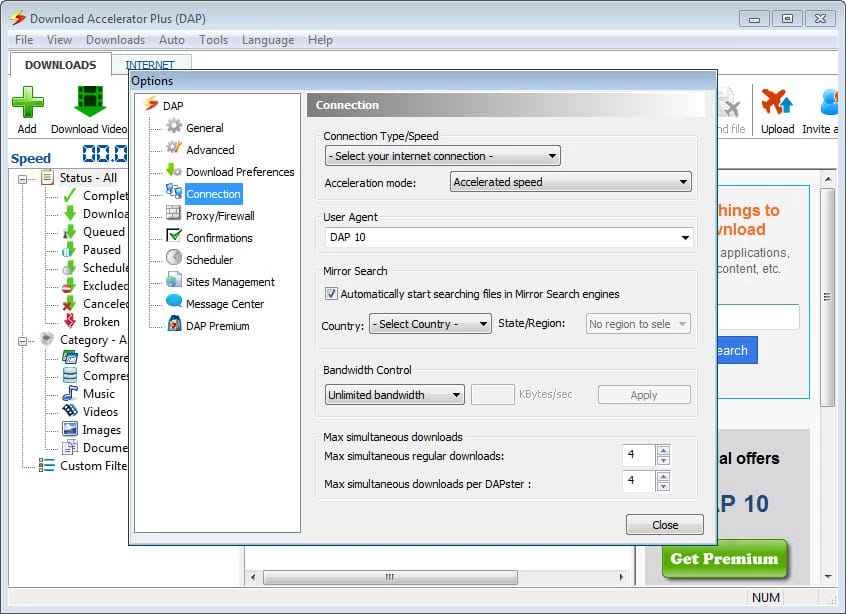Open Download Preferences options page
This screenshot has height=614, width=846.
click(x=239, y=171)
